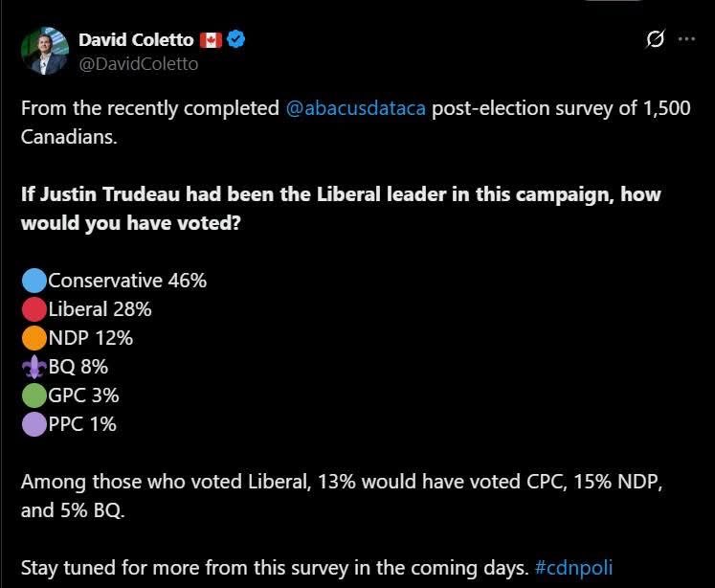Image resolution: width=715 pixels, height=588 pixels.
Task: Click the Canadian flag emoji
Action: coord(211,40)
